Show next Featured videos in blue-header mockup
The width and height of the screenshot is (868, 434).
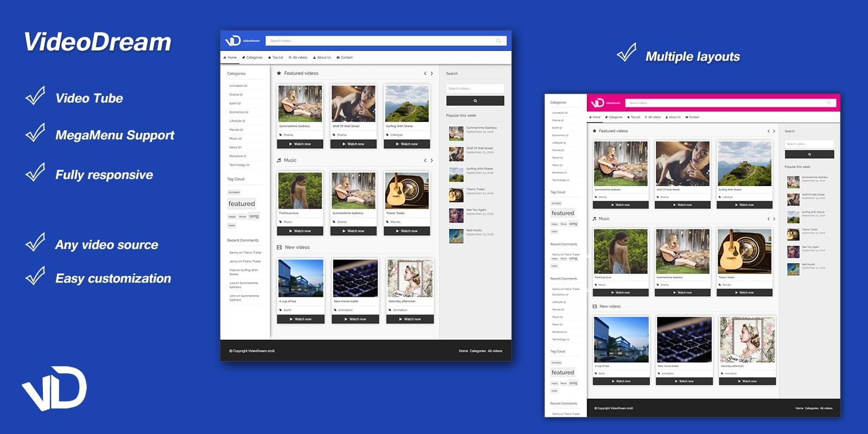point(432,73)
